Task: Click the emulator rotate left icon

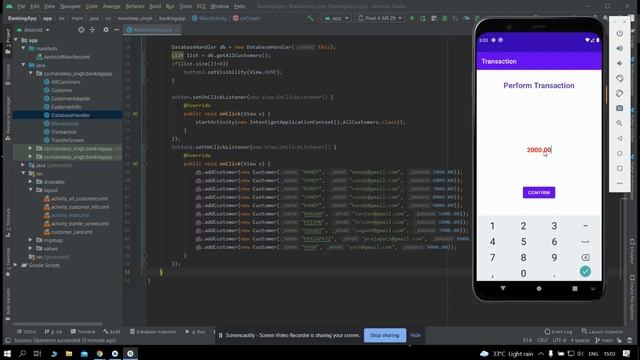Action: tap(620, 78)
